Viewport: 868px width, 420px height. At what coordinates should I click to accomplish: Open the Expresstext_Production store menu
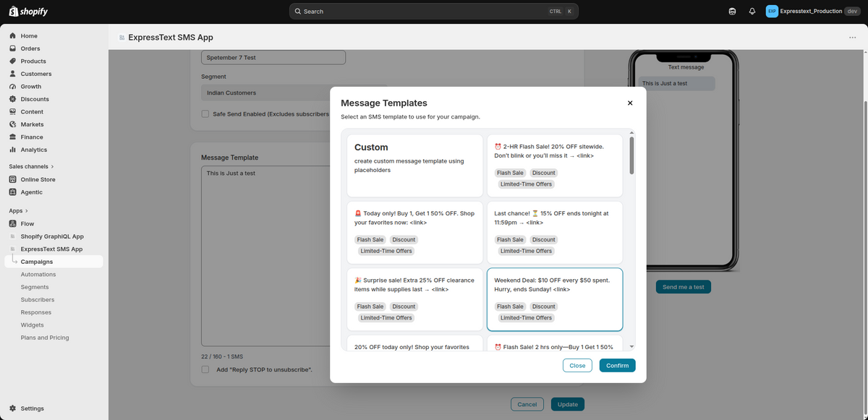coord(814,12)
